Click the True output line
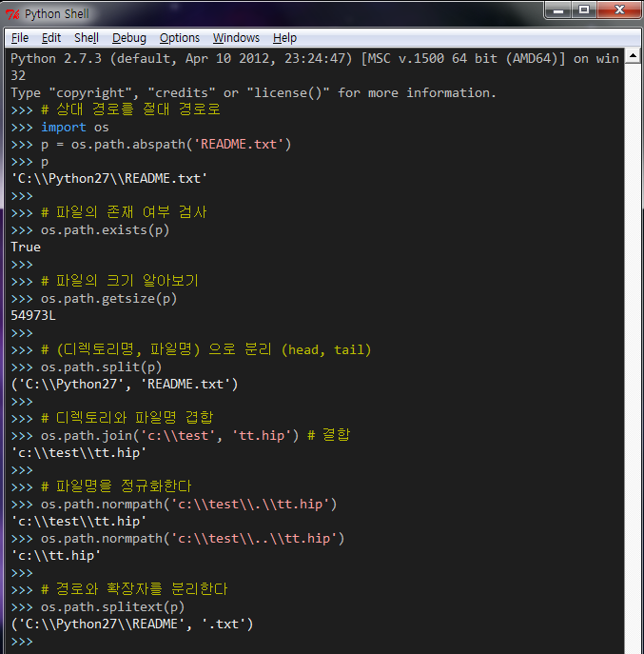The image size is (644, 654). click(26, 247)
